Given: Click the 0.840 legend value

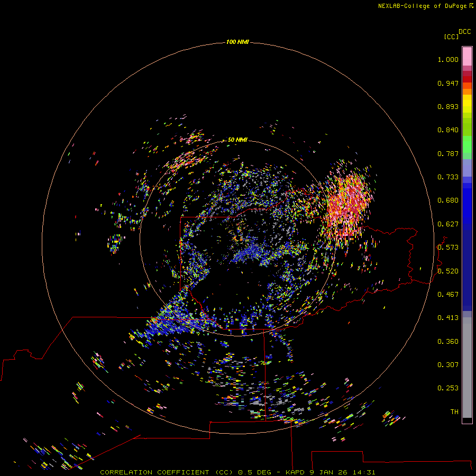Looking at the screenshot, I should 448,130.
